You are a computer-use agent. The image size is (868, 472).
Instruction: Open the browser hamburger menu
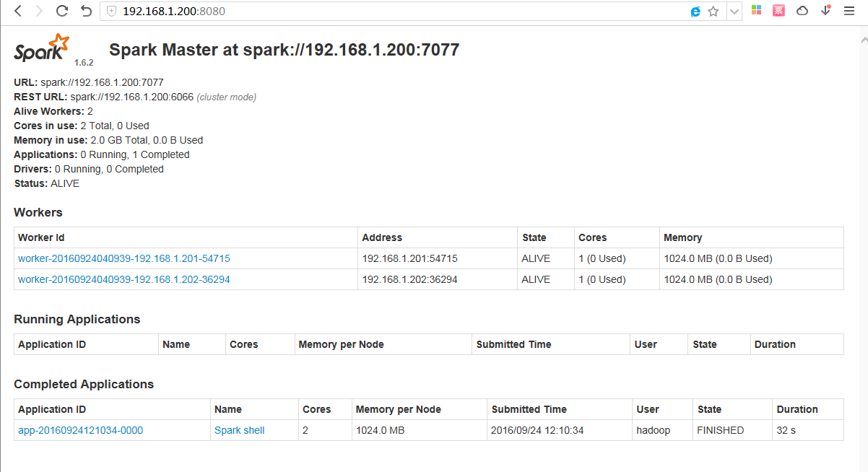pyautogui.click(x=849, y=11)
